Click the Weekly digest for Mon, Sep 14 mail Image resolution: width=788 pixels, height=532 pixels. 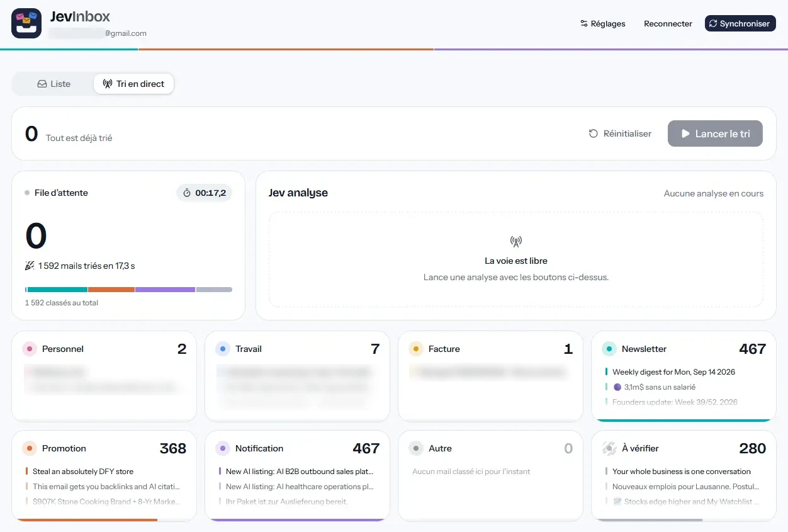click(673, 372)
